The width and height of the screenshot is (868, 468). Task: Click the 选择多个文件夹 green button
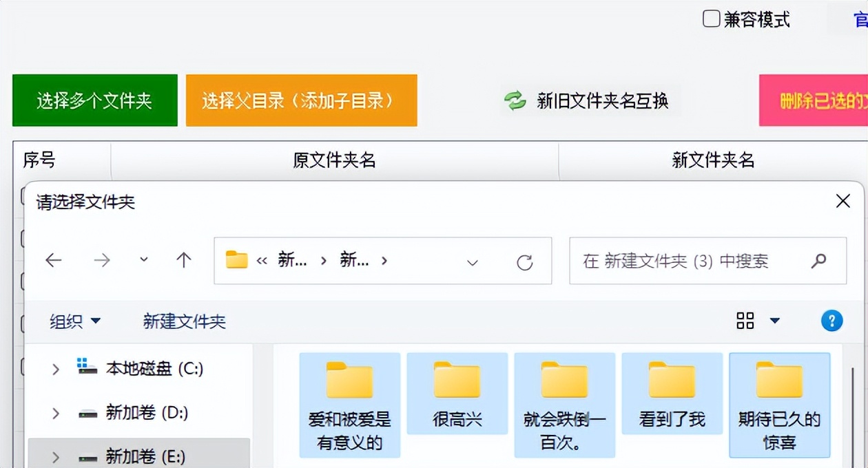pyautogui.click(x=94, y=100)
